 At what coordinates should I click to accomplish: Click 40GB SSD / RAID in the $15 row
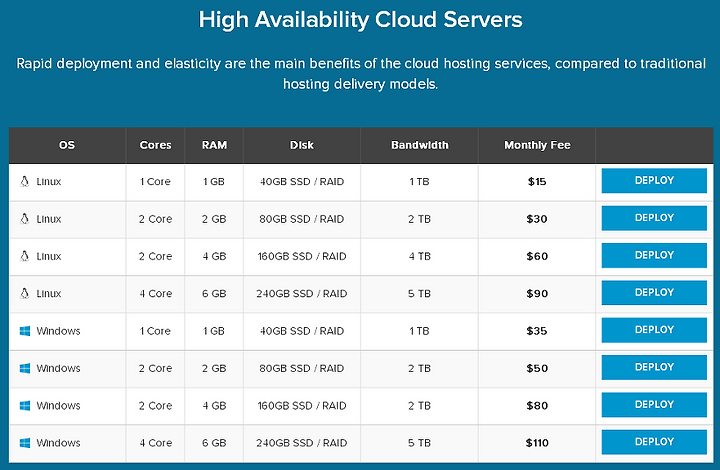click(302, 181)
